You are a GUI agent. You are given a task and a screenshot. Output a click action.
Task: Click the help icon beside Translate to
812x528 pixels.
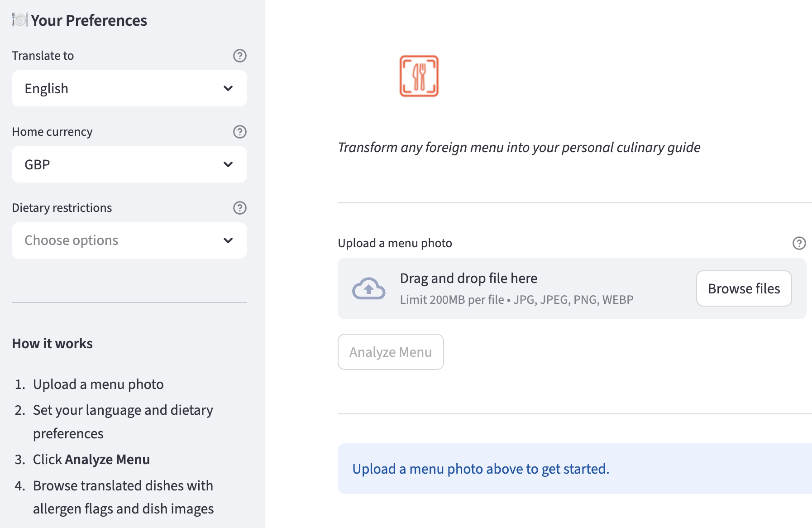pyautogui.click(x=239, y=56)
